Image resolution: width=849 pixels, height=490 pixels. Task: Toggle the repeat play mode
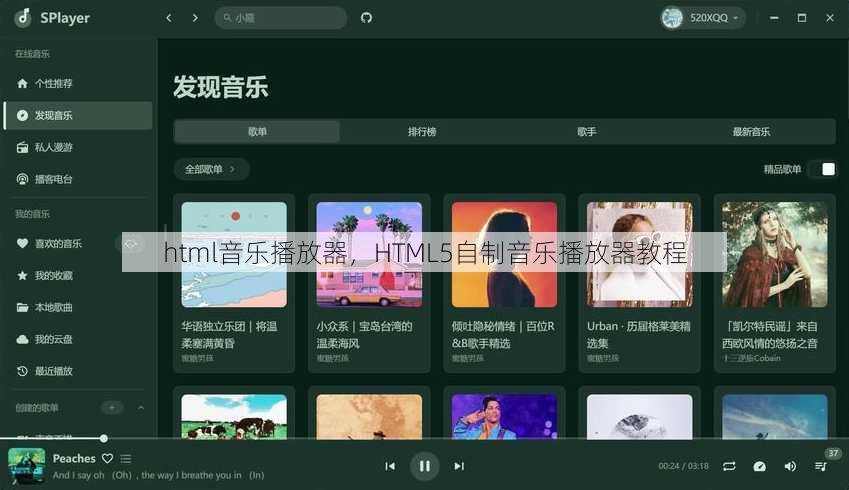point(729,466)
